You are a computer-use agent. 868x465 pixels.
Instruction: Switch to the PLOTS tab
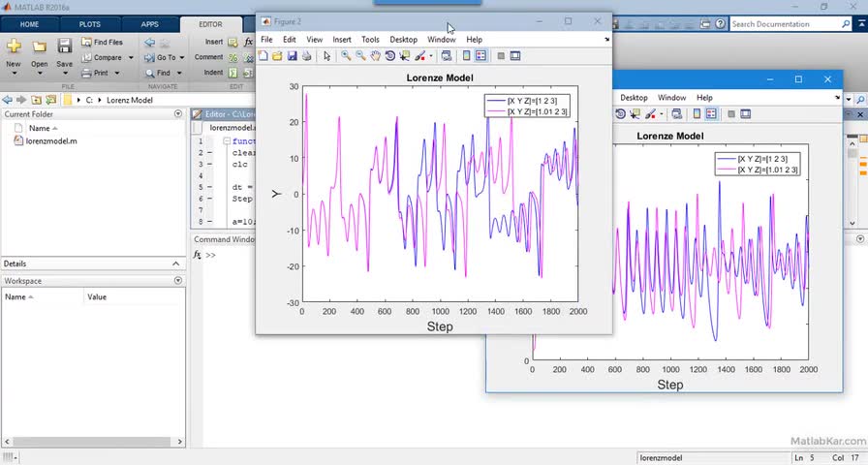tap(90, 24)
